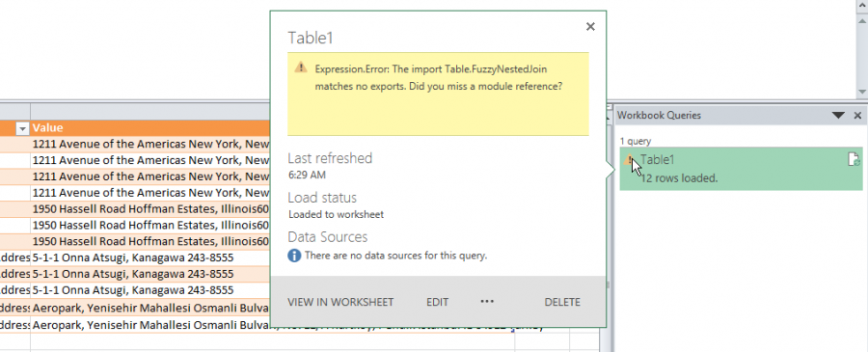The image size is (868, 352).
Task: Open the Workbook Queries pane options arrow
Action: point(838,115)
